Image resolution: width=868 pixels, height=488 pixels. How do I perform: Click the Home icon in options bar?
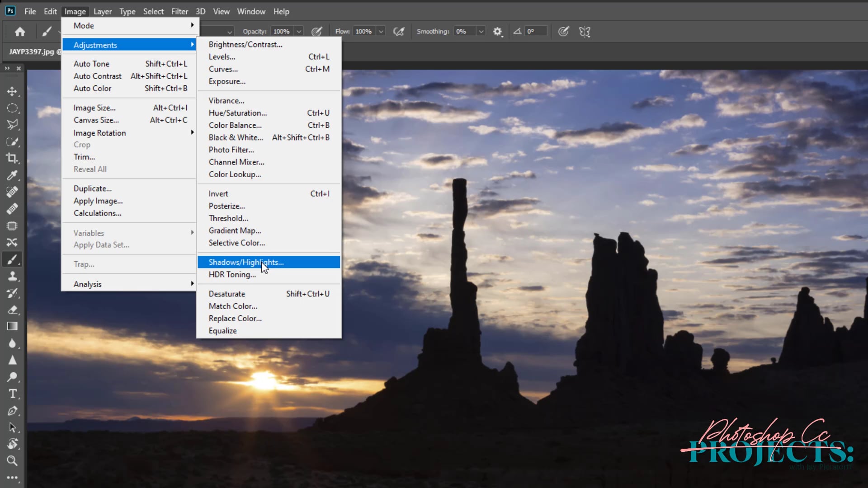click(x=20, y=32)
